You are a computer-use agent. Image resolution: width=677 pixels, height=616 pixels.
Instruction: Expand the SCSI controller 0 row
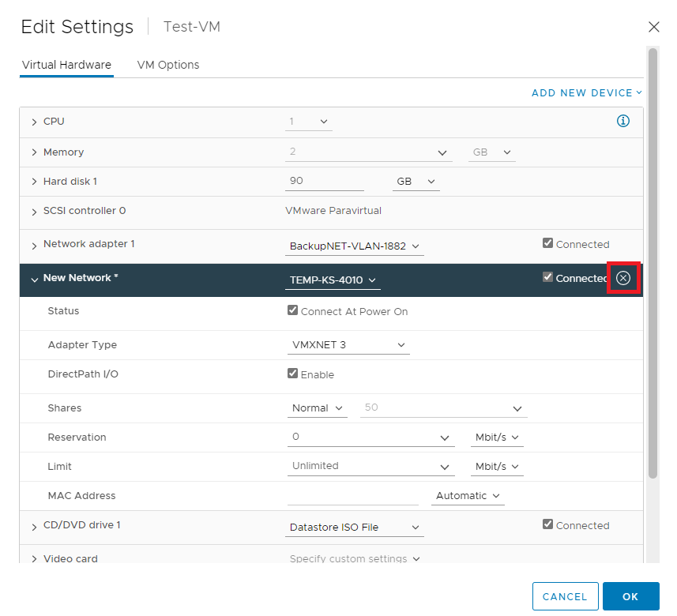[x=34, y=212]
